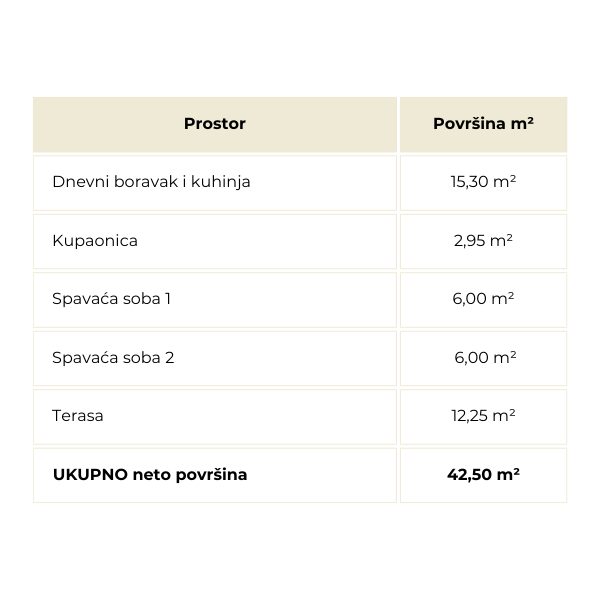Select the Spavaća soba 1 cell
The image size is (600, 600).
pyautogui.click(x=215, y=300)
